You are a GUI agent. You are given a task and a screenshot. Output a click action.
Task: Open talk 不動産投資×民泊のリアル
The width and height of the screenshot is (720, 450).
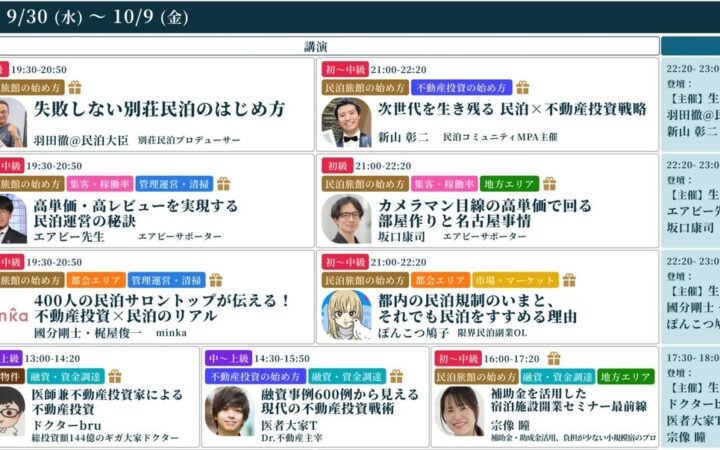point(125,316)
